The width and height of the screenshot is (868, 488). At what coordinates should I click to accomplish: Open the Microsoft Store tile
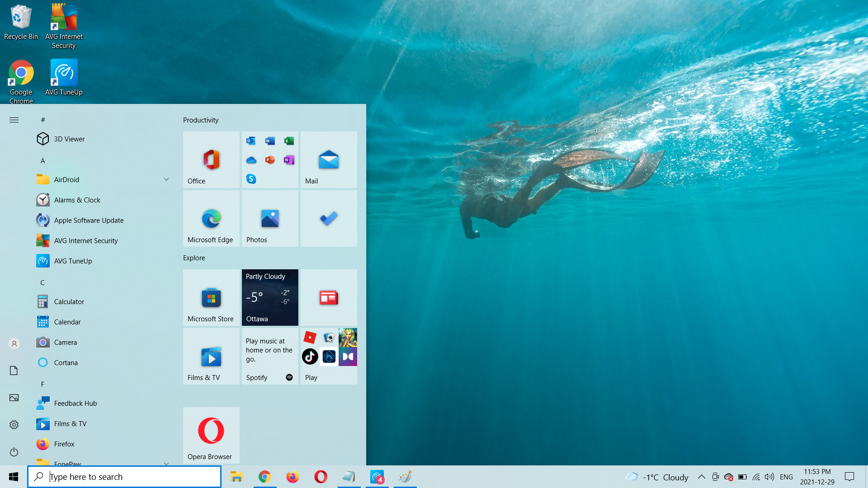click(x=211, y=297)
